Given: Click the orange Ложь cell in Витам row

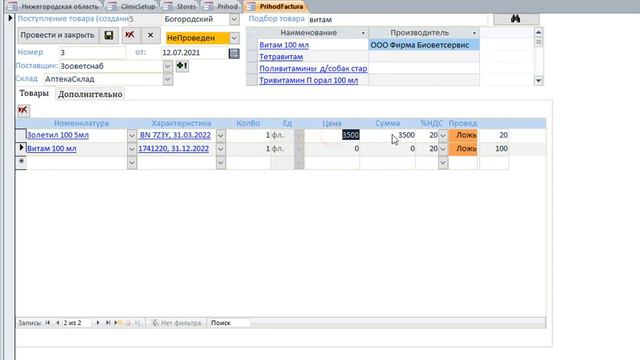Looking at the screenshot, I should tap(463, 149).
